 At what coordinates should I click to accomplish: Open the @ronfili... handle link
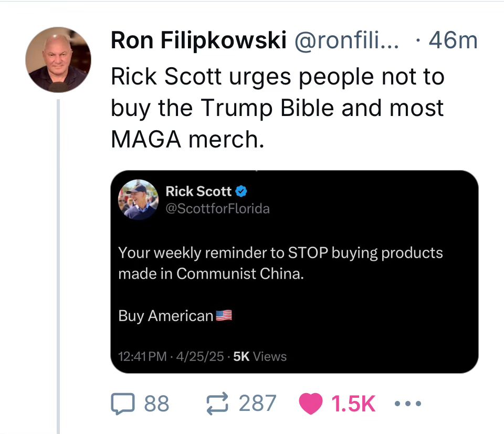(x=346, y=40)
